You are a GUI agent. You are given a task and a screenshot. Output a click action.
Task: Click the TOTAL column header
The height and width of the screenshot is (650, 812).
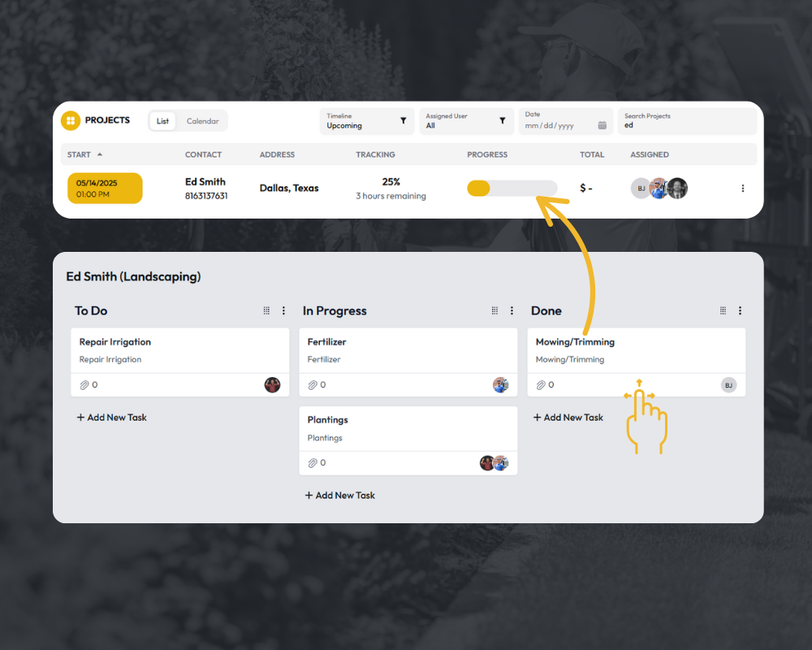click(x=592, y=154)
